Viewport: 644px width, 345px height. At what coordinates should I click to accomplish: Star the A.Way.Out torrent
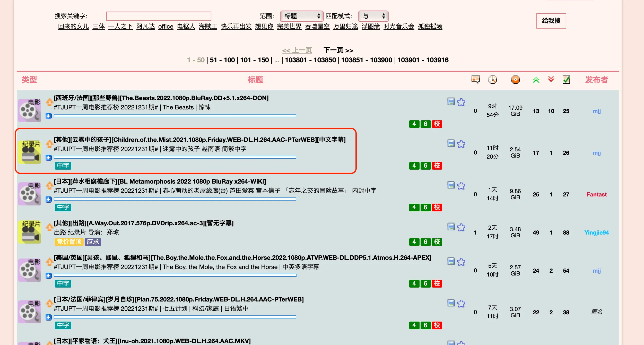pos(461,227)
